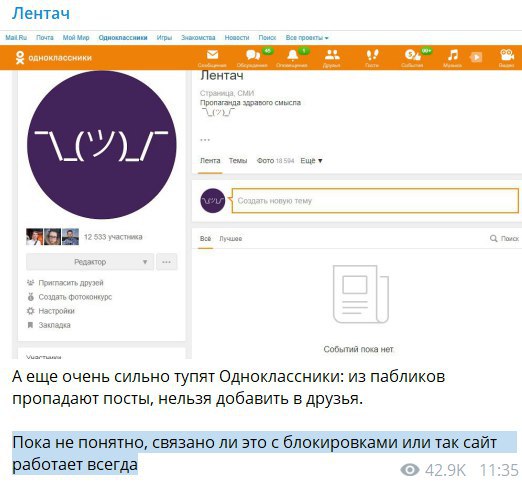Click 'Мой Мир' link in top bar
This screenshot has height=482, width=522.
[x=76, y=38]
